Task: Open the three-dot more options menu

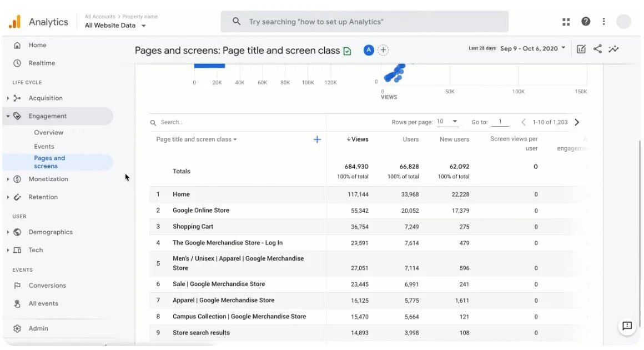Action: [604, 21]
